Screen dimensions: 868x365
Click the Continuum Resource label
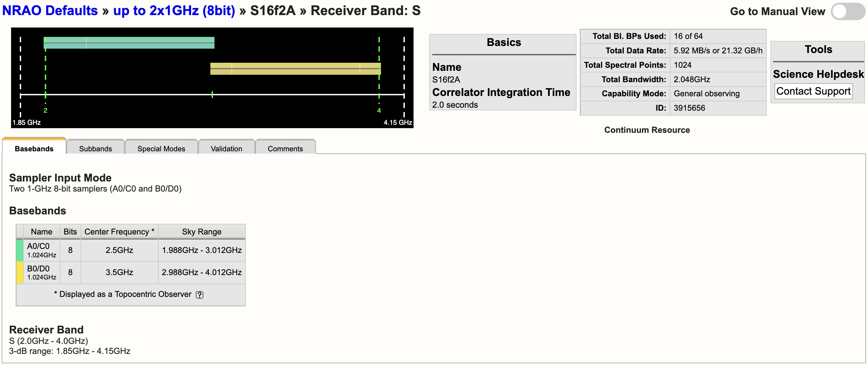tap(647, 130)
